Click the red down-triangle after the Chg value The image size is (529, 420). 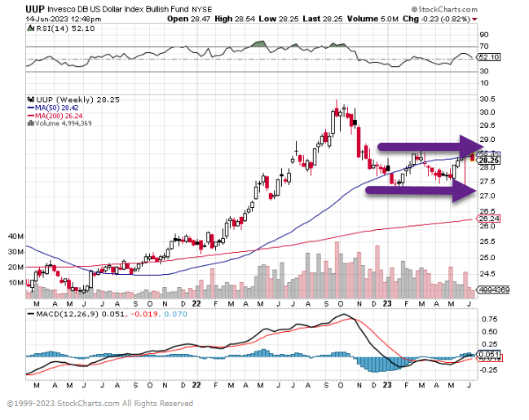[x=475, y=20]
